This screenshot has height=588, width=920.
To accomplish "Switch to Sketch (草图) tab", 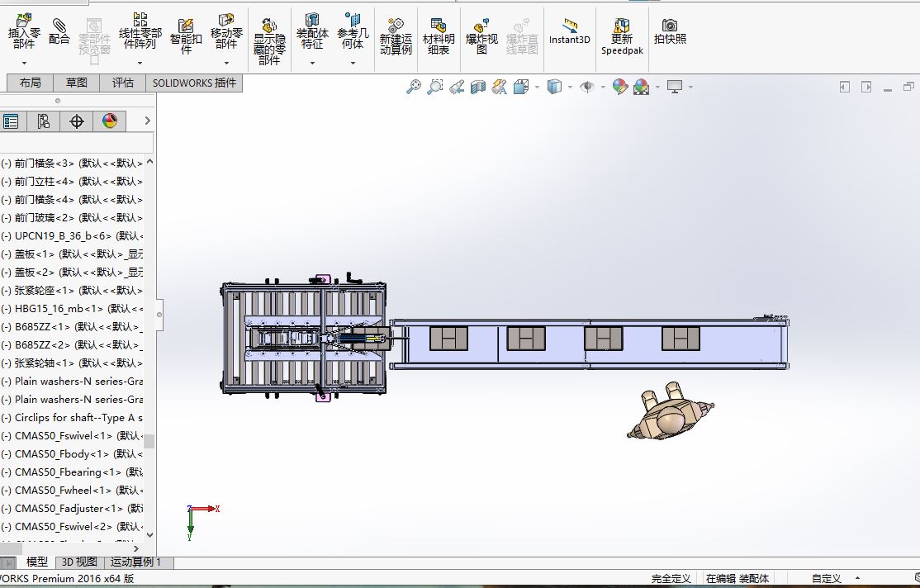I will click(76, 83).
